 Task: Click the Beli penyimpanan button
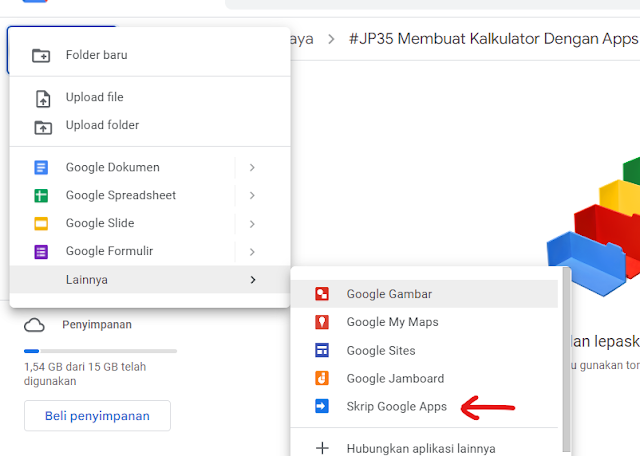click(x=97, y=416)
